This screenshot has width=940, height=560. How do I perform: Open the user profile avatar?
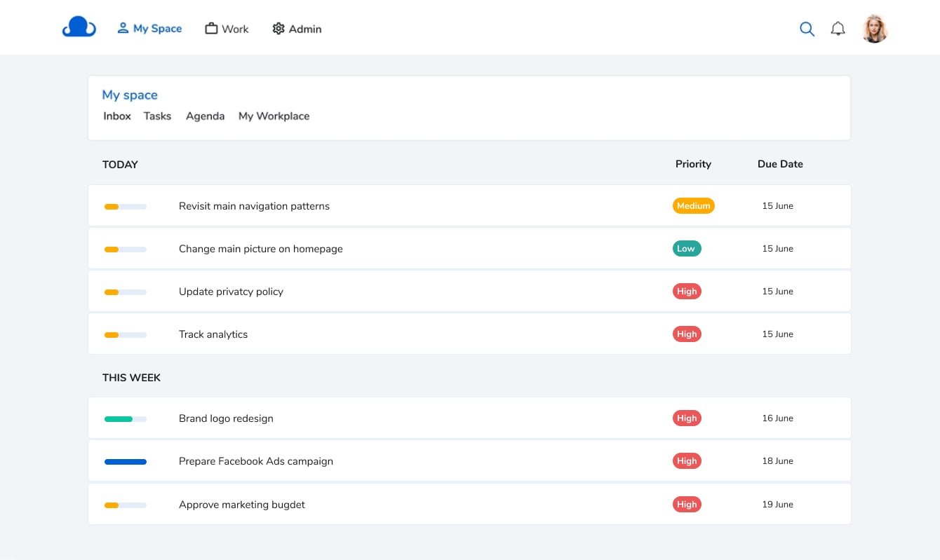(875, 29)
